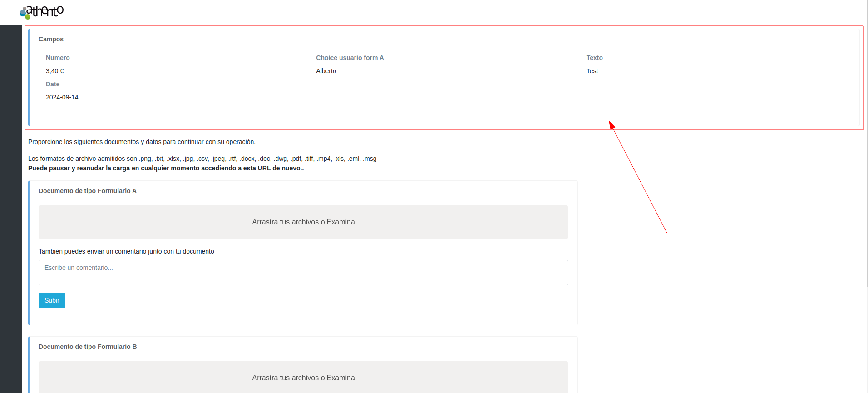Click the Texto field label

tap(594, 58)
